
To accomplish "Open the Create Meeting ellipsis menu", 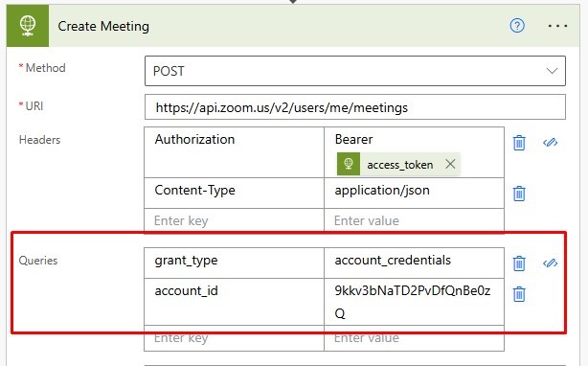I will tap(557, 26).
